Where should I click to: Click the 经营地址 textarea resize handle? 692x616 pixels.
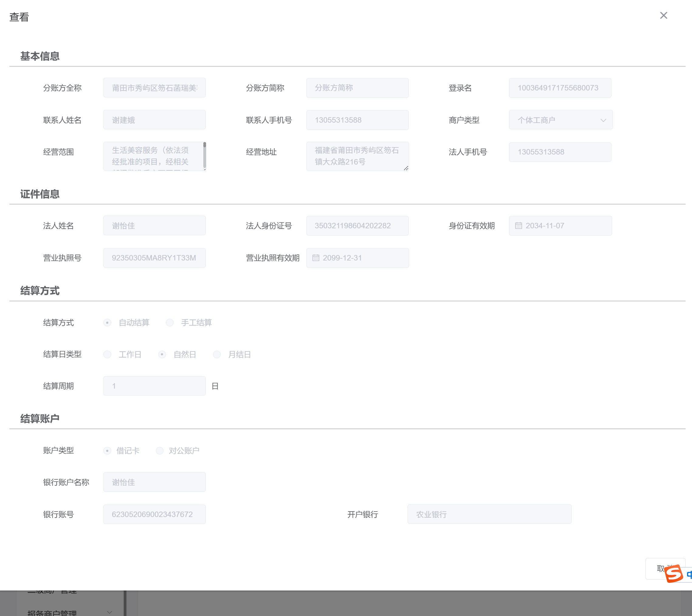pyautogui.click(x=406, y=168)
